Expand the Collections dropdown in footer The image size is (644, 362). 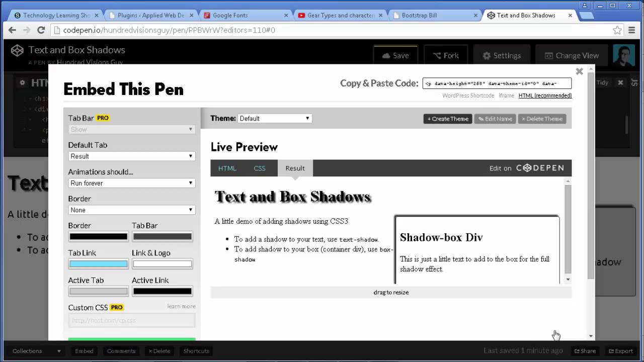click(x=36, y=351)
